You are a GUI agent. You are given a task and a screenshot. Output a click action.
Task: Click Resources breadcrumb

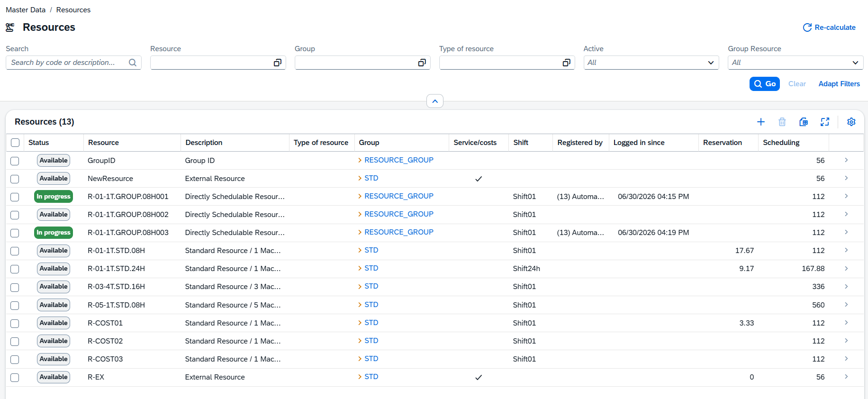tap(73, 10)
